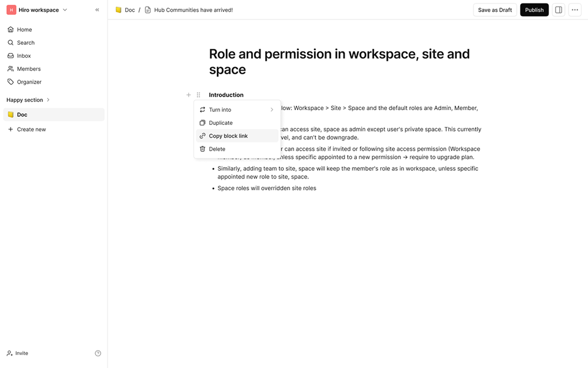588x368 pixels.
Task: Choose Copy block link
Action: click(237, 136)
